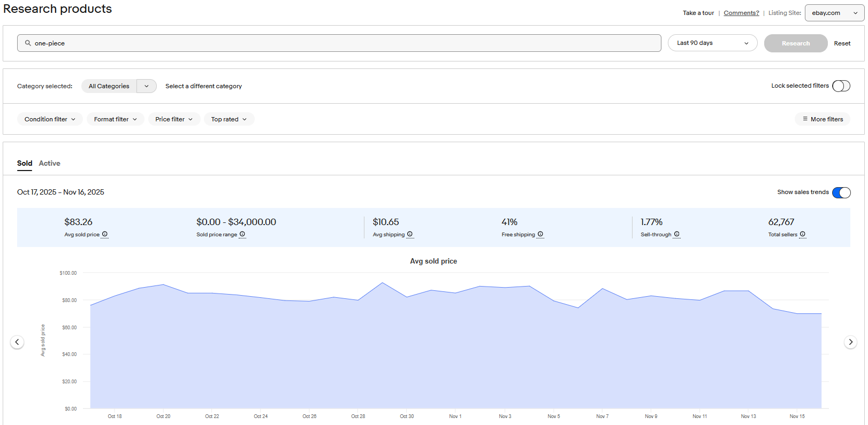Click the Avg sold price info icon
The image size is (868, 425).
[x=105, y=234]
